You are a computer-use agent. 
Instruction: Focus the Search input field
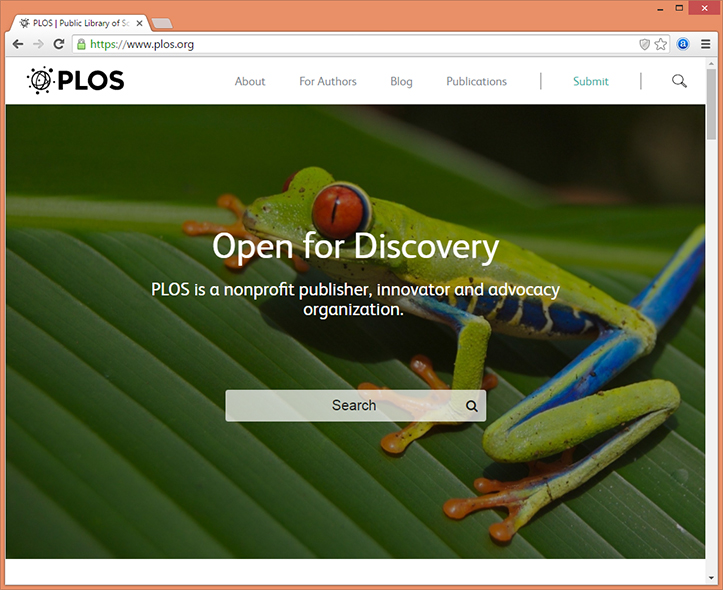click(x=356, y=406)
